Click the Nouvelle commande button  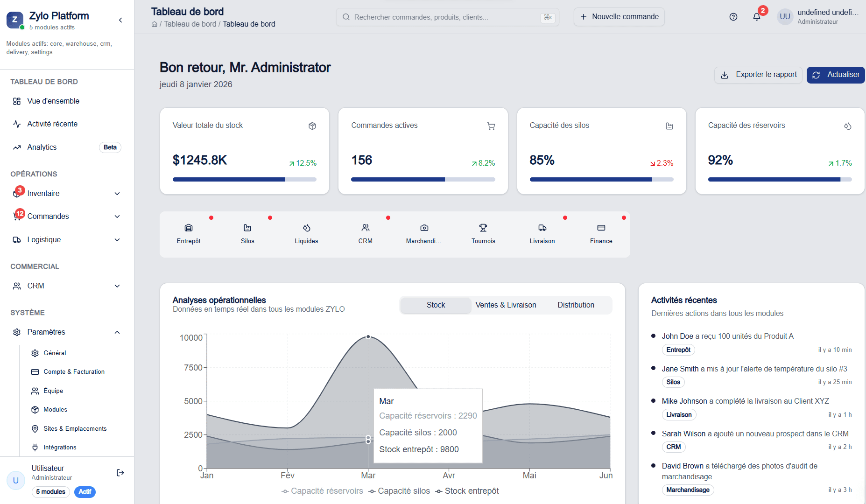pos(619,17)
